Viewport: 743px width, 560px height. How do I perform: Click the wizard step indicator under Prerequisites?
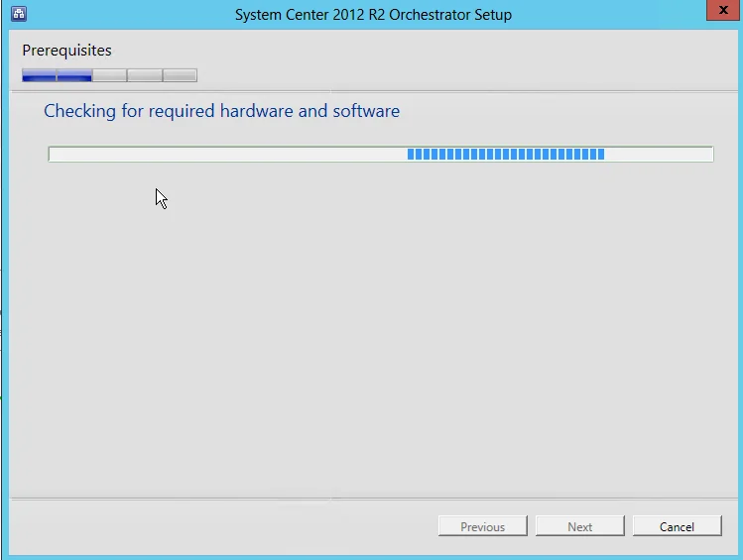point(109,75)
